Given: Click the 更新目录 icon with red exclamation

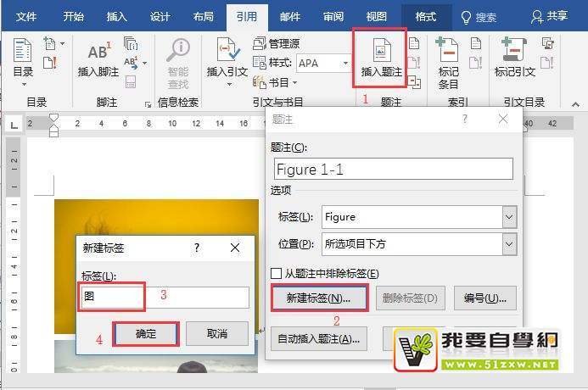Looking at the screenshot, I should [50, 63].
